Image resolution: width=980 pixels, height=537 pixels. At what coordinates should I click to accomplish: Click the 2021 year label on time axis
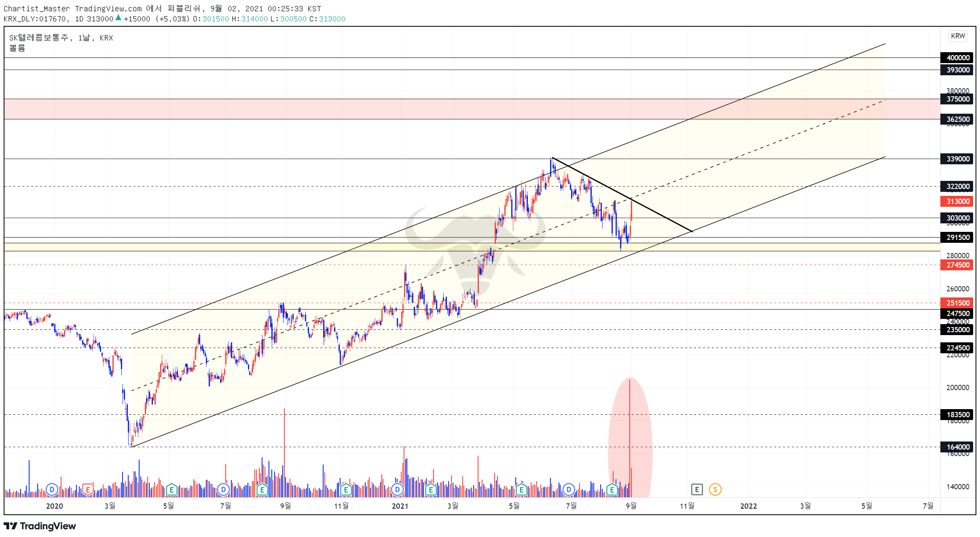pyautogui.click(x=400, y=506)
